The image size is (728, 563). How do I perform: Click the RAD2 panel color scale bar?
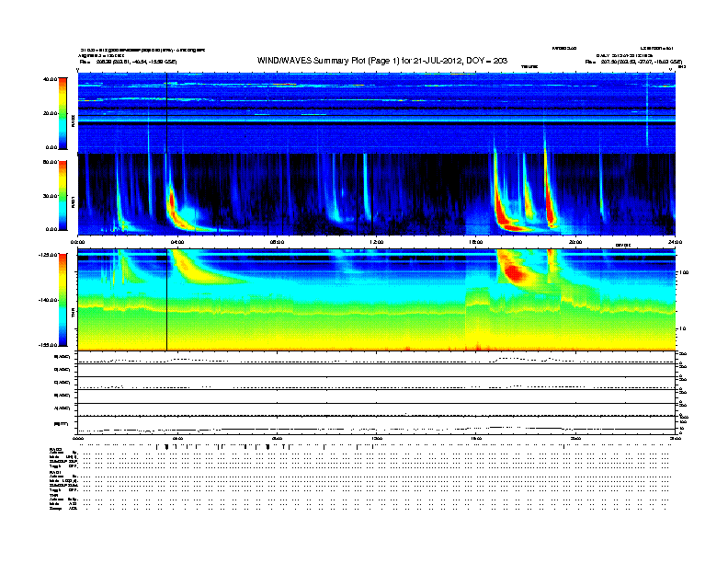(x=63, y=113)
